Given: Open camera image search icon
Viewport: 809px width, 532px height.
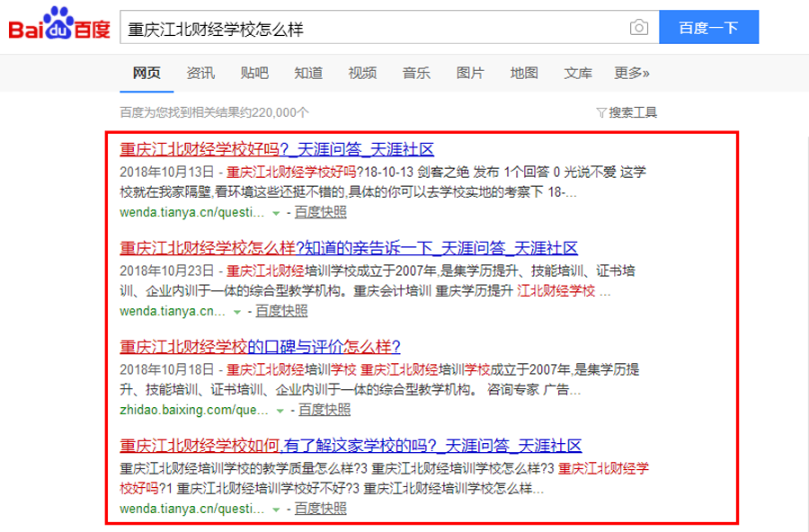Looking at the screenshot, I should click(x=639, y=27).
